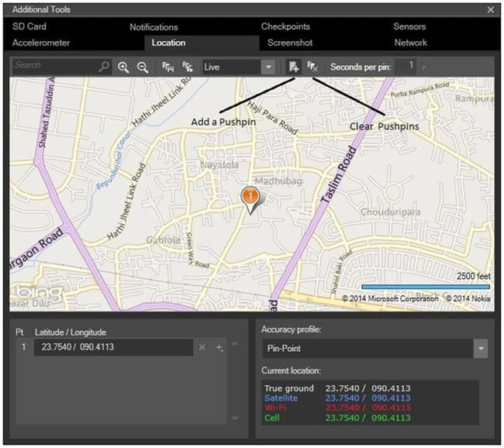Image resolution: width=504 pixels, height=448 pixels.
Task: Click the Chouduripara label on the map
Action: point(390,212)
